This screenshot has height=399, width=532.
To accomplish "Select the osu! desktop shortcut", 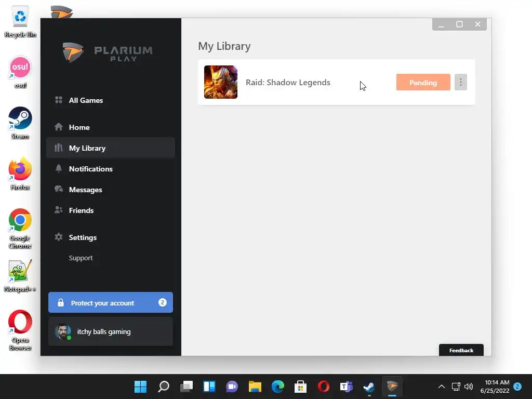I will click(20, 73).
